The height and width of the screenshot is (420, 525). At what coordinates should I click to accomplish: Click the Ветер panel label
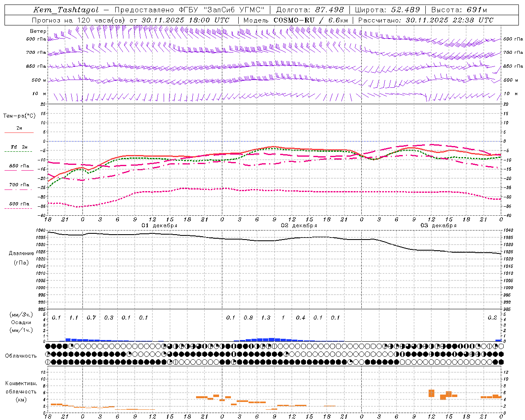pyautogui.click(x=38, y=31)
